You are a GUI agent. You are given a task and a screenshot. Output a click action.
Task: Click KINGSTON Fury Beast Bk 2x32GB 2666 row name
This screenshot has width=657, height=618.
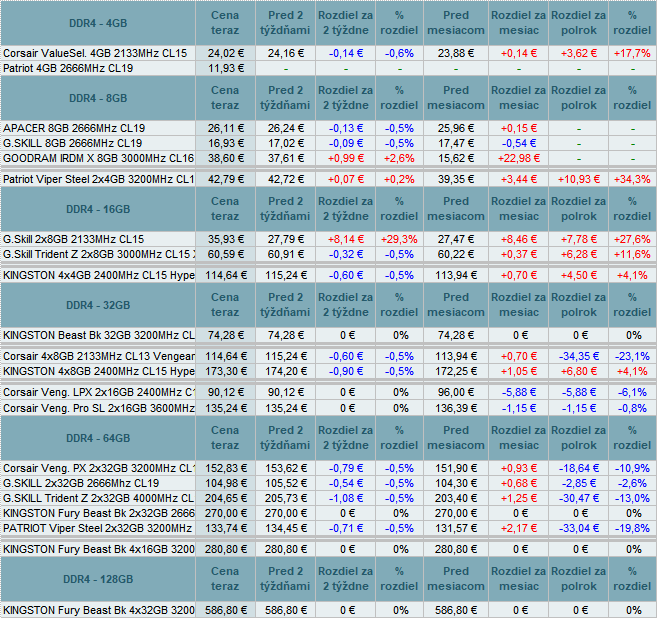98,513
